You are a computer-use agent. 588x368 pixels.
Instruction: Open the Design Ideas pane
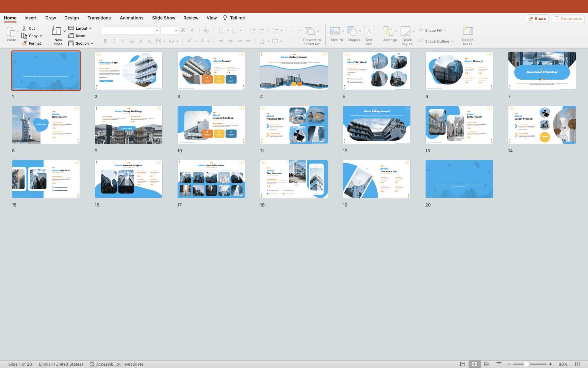click(x=468, y=32)
